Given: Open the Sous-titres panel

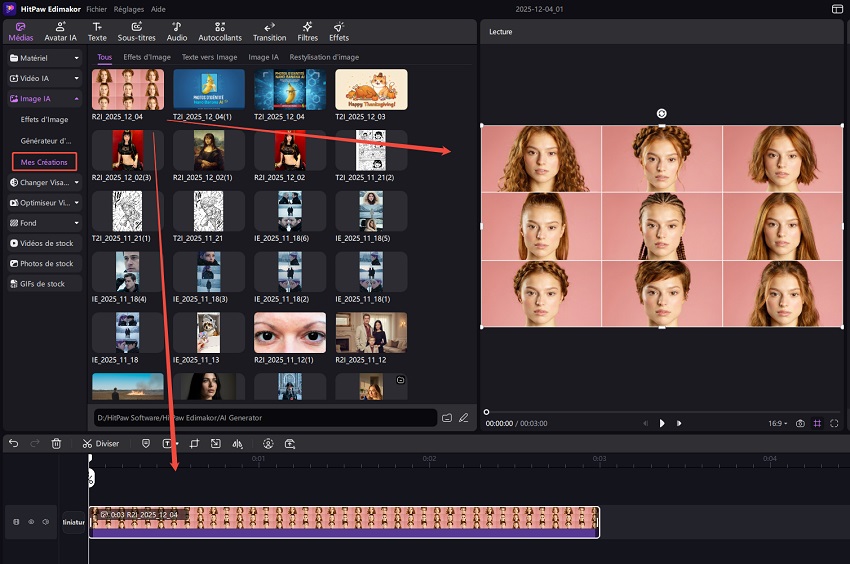Looking at the screenshot, I should [x=137, y=32].
